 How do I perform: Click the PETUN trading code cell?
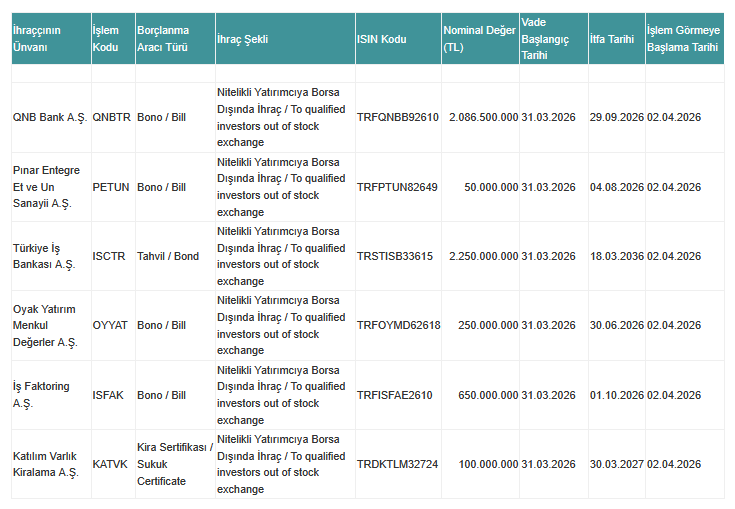point(110,187)
